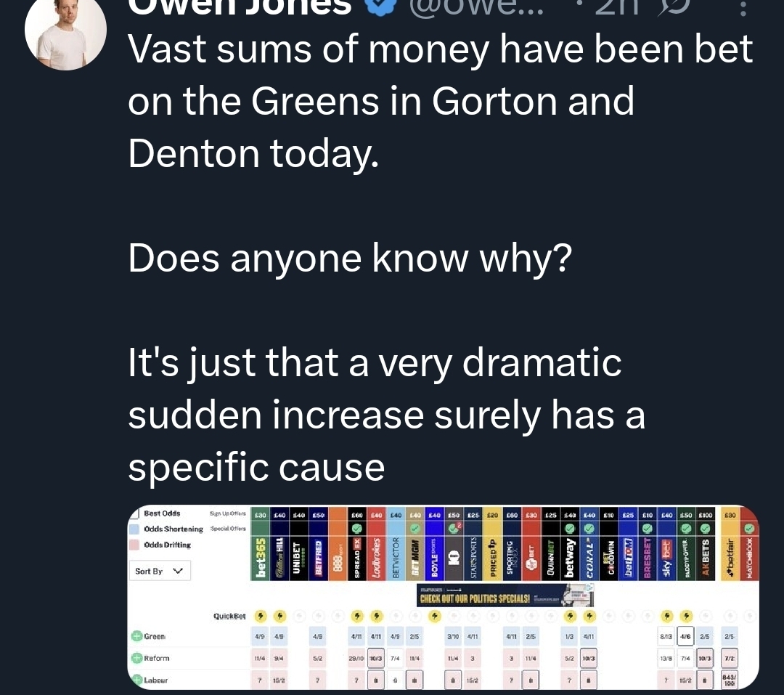Expand the Green row plus icon
This screenshot has height=695, width=784.
coord(136,636)
